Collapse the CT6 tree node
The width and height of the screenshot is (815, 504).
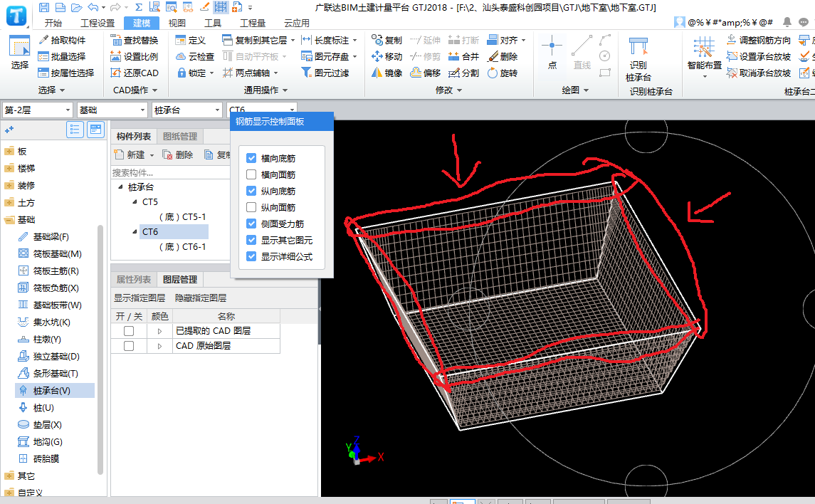[135, 232]
